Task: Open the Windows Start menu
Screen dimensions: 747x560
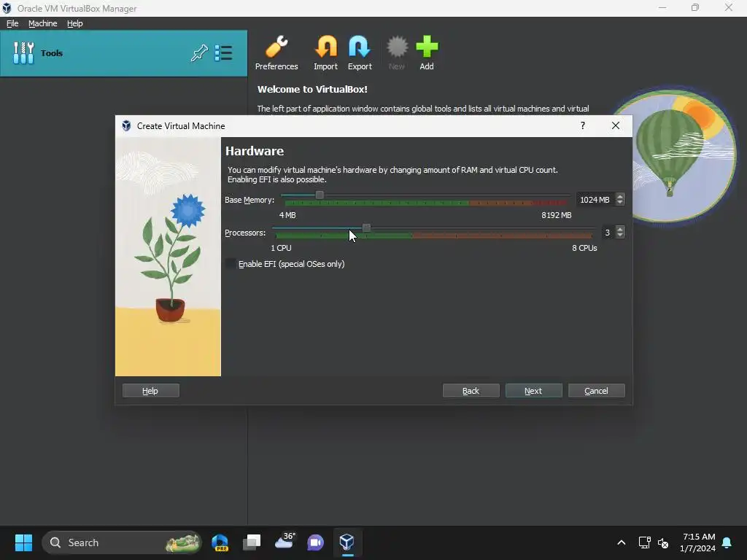Action: click(x=23, y=542)
